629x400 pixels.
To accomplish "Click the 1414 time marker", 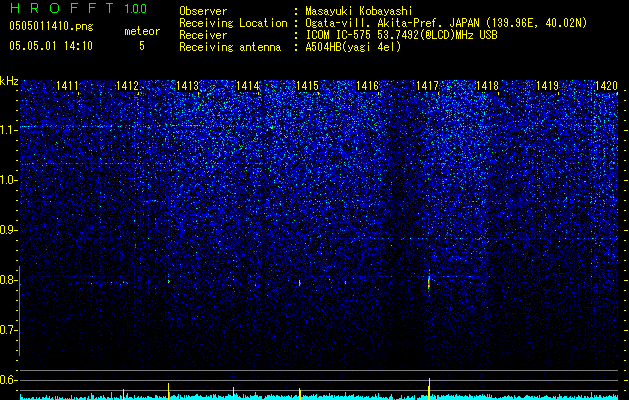I will [248, 85].
